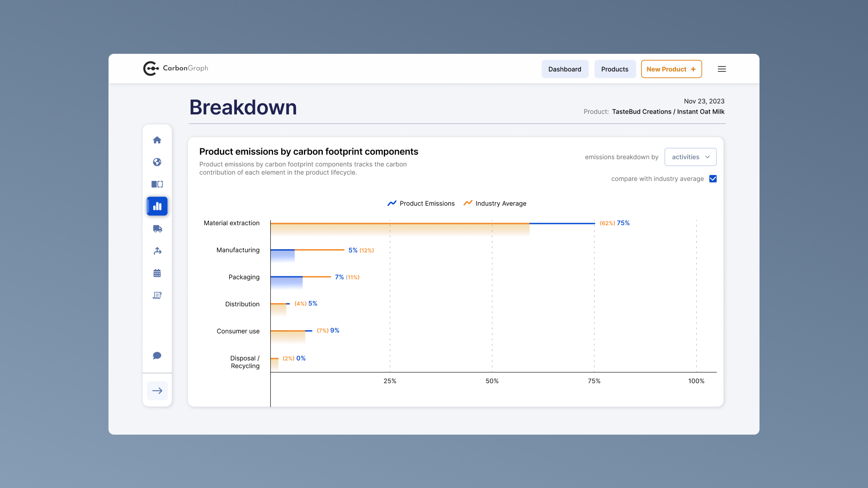Click the CarbonGraph logo
Viewport: 868px width, 488px height.
[175, 68]
